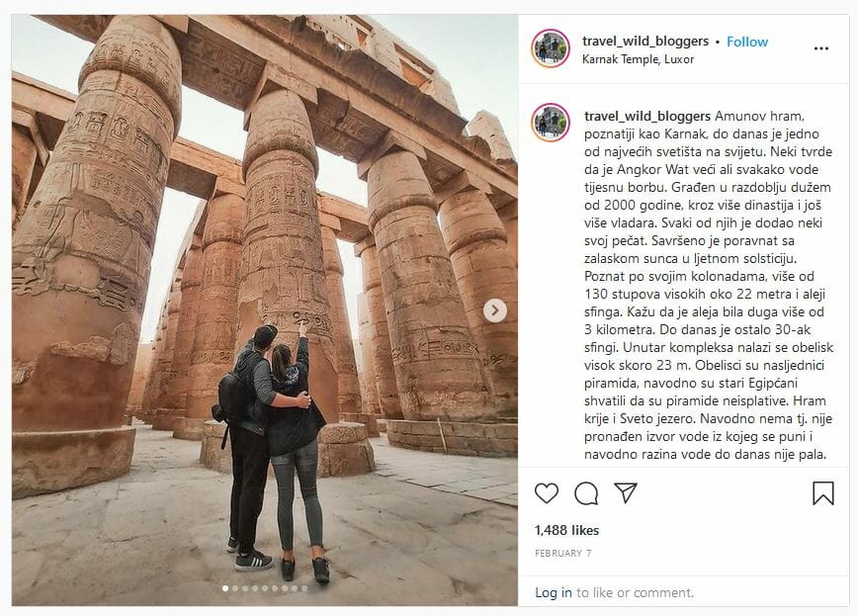Select the middle carousel indicator dot

coord(265,588)
